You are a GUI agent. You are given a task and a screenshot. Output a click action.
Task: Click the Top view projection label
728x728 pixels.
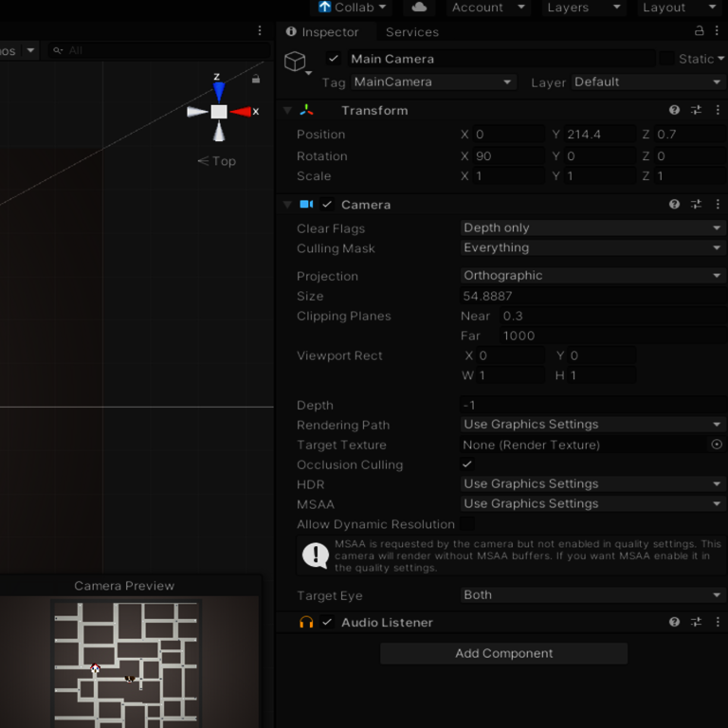tap(217, 161)
